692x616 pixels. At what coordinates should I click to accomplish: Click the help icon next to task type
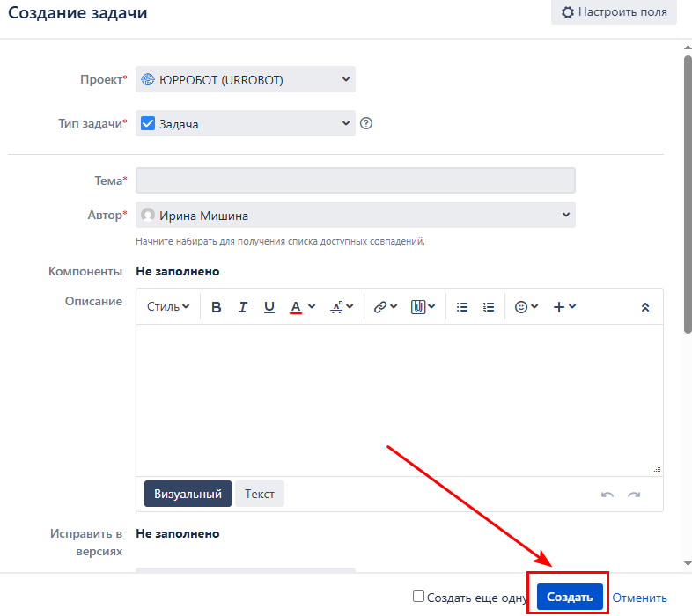[367, 123]
